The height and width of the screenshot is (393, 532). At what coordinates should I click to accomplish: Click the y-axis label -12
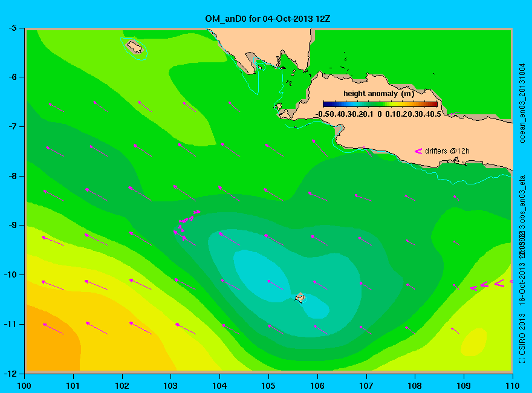pos(10,374)
